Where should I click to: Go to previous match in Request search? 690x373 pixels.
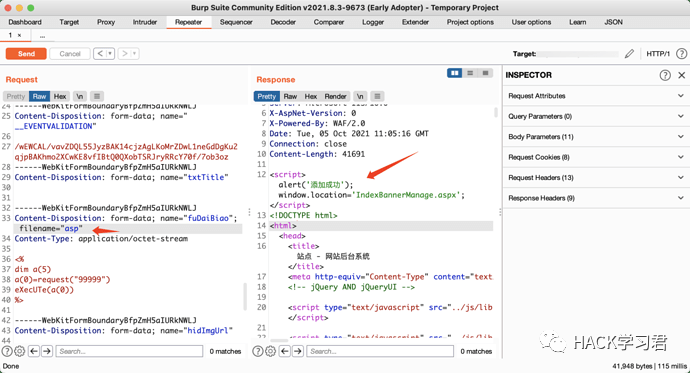pyautogui.click(x=34, y=351)
